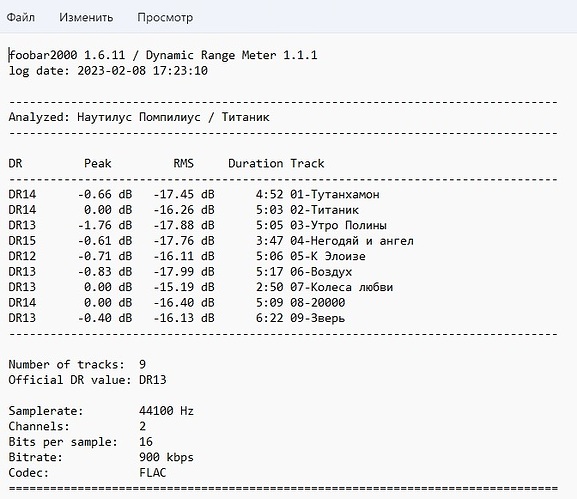Click RMS value -16.26 dB
The height and width of the screenshot is (499, 577).
point(184,210)
